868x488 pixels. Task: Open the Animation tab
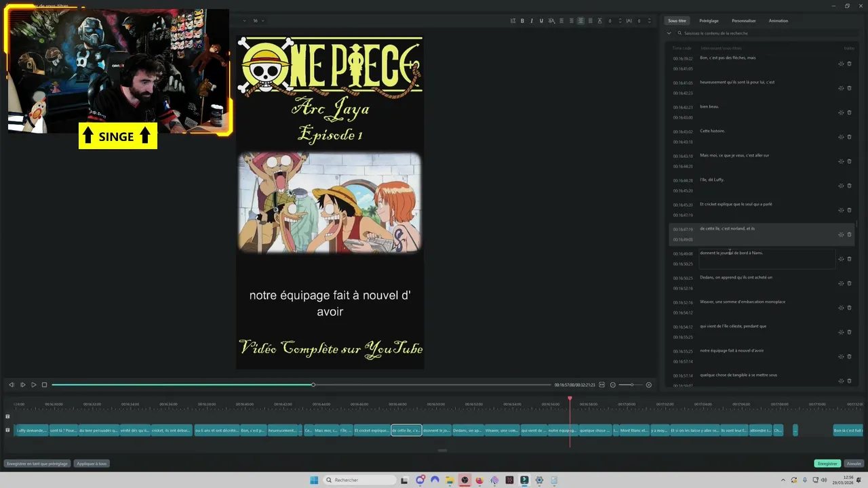(x=778, y=21)
